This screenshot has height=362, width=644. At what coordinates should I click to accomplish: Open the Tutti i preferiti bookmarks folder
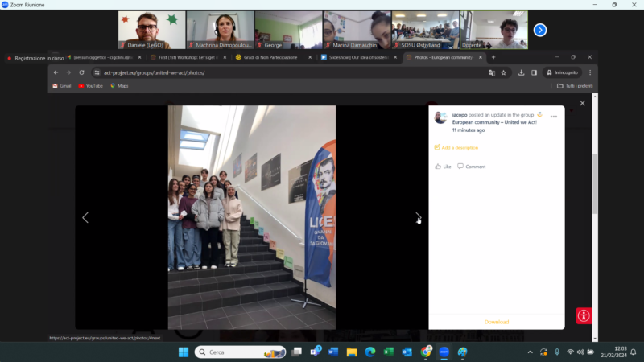point(575,85)
